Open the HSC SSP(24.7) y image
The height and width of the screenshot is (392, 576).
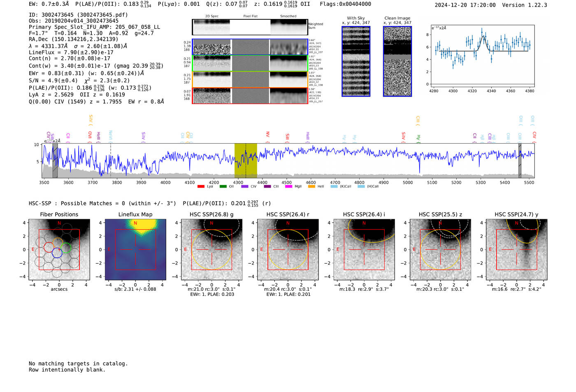point(516,249)
